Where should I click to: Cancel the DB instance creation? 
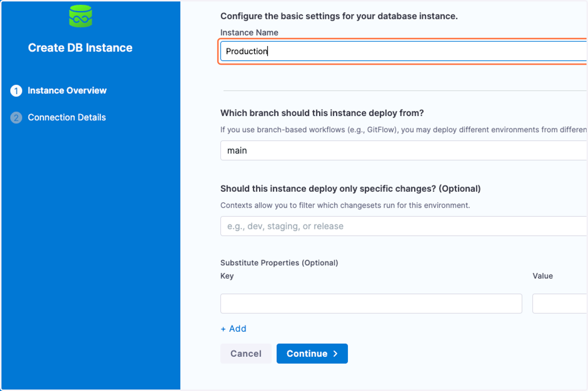coord(246,354)
